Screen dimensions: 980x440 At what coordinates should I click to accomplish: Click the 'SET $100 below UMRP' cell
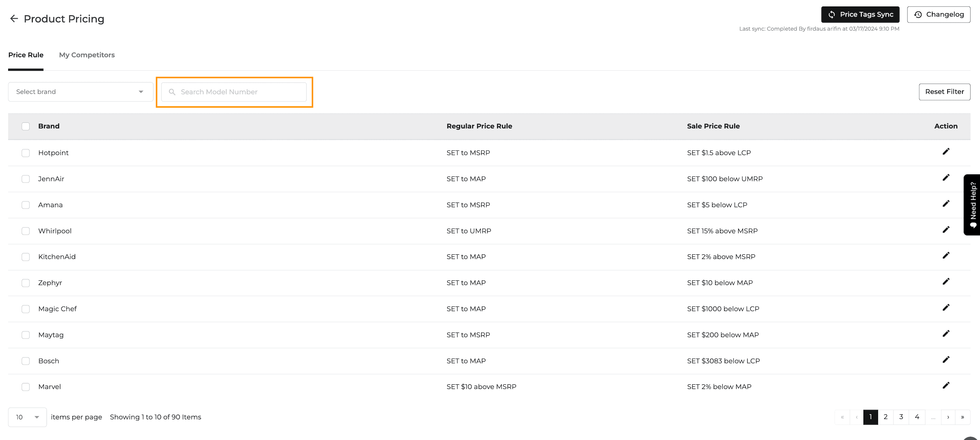[725, 179]
